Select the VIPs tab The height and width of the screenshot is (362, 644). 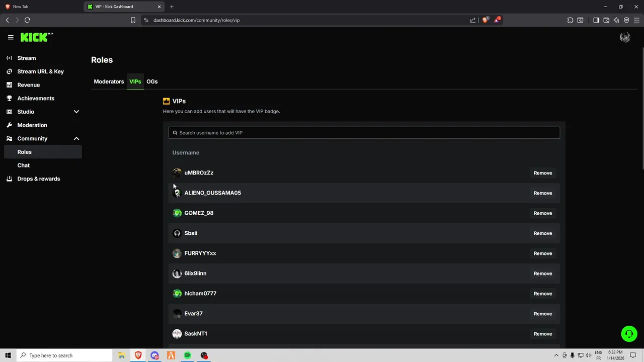tap(135, 81)
